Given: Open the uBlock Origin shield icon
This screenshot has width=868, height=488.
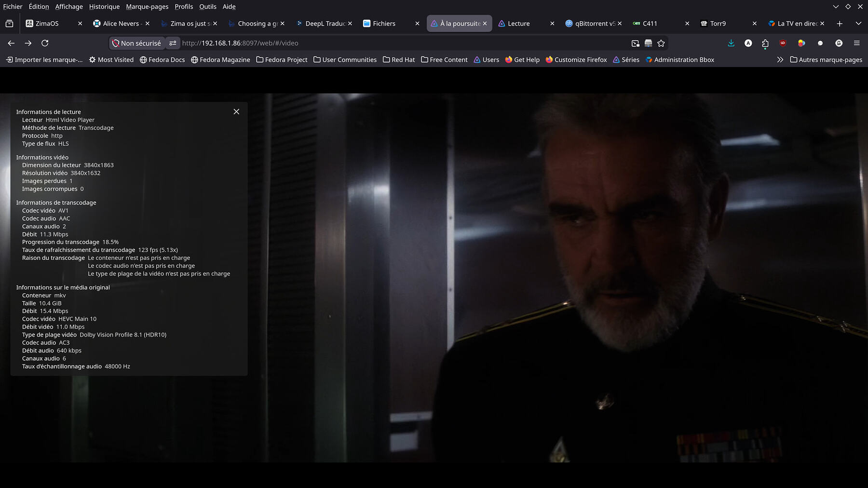Looking at the screenshot, I should tap(783, 43).
